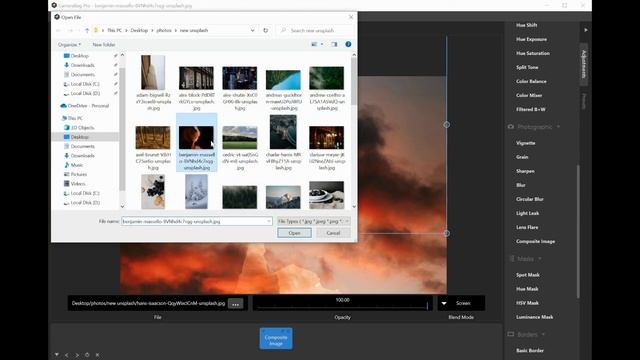The height and width of the screenshot is (360, 640).
Task: Click previous arrow in bottom-left strip
Action: (x=67, y=355)
